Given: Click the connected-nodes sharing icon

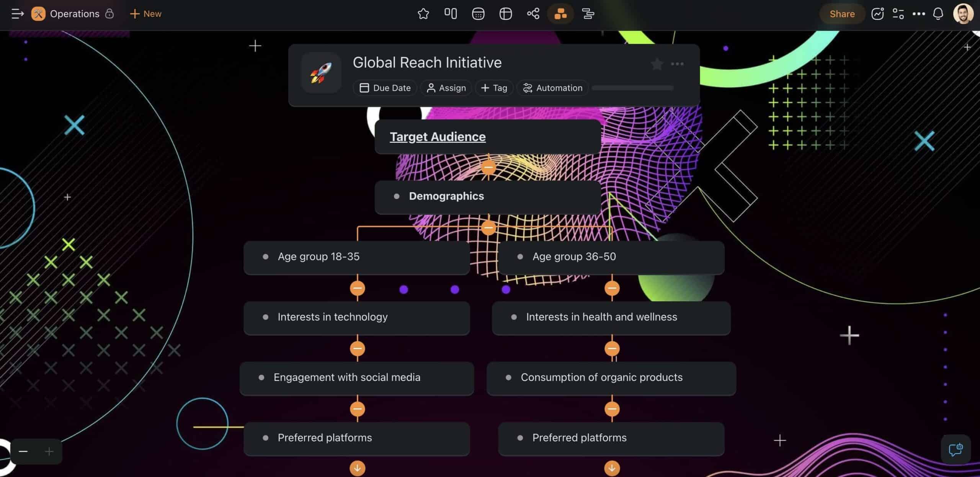Looking at the screenshot, I should [533, 14].
